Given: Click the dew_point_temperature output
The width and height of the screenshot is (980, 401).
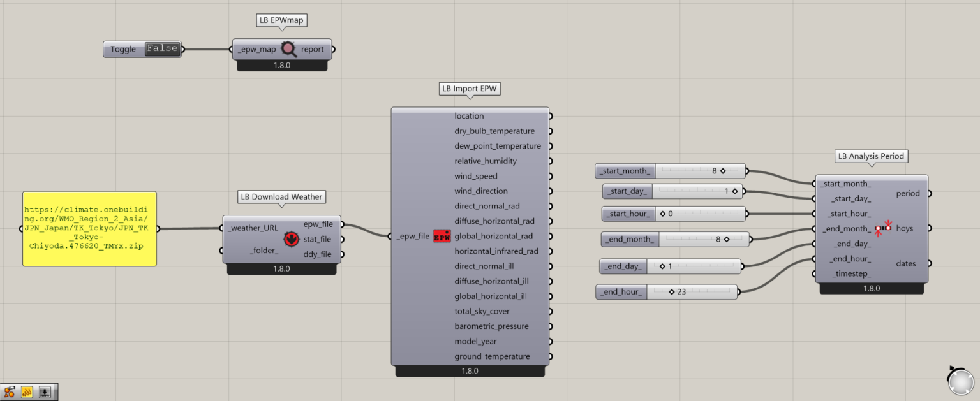Looking at the screenshot, I should point(498,146).
